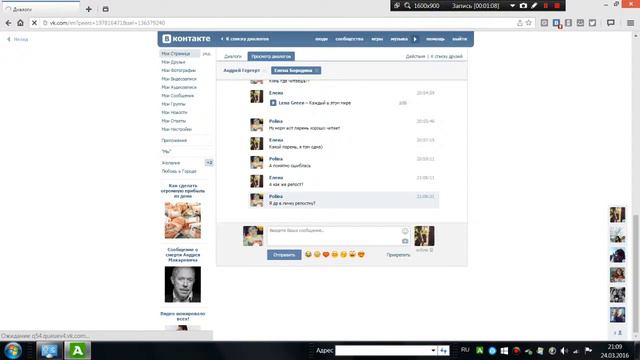Expand the recorder options dropdown arrow
This screenshot has width=640, height=360.
pos(512,6)
